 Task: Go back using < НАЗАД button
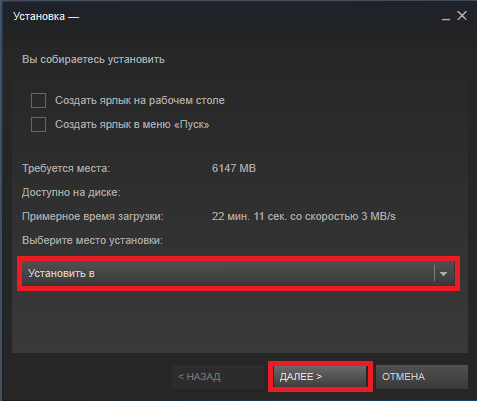218,377
